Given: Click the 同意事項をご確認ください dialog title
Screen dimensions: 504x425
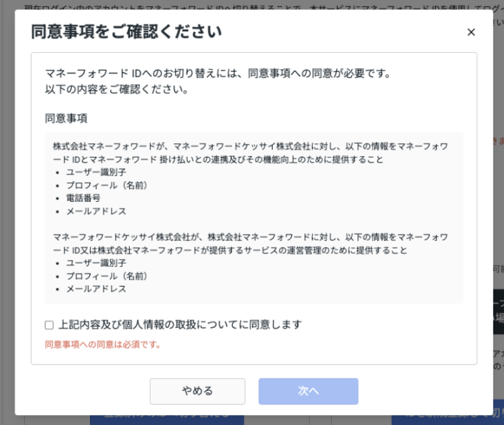Looking at the screenshot, I should coord(126,32).
